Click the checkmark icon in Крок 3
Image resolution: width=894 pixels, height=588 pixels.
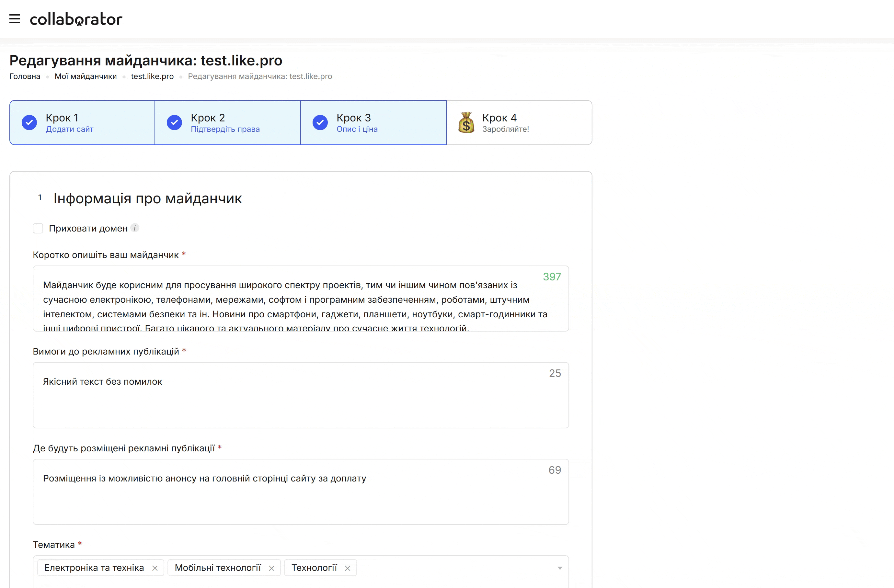(x=320, y=122)
